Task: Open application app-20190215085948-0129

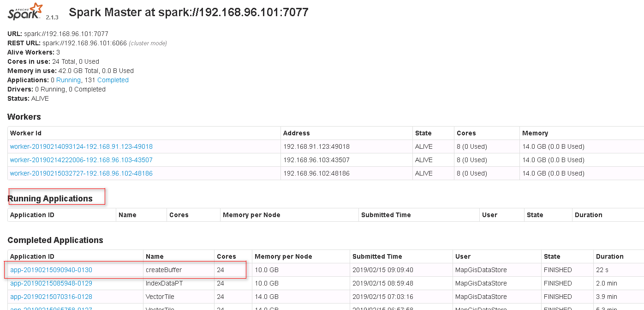Action: coord(51,283)
